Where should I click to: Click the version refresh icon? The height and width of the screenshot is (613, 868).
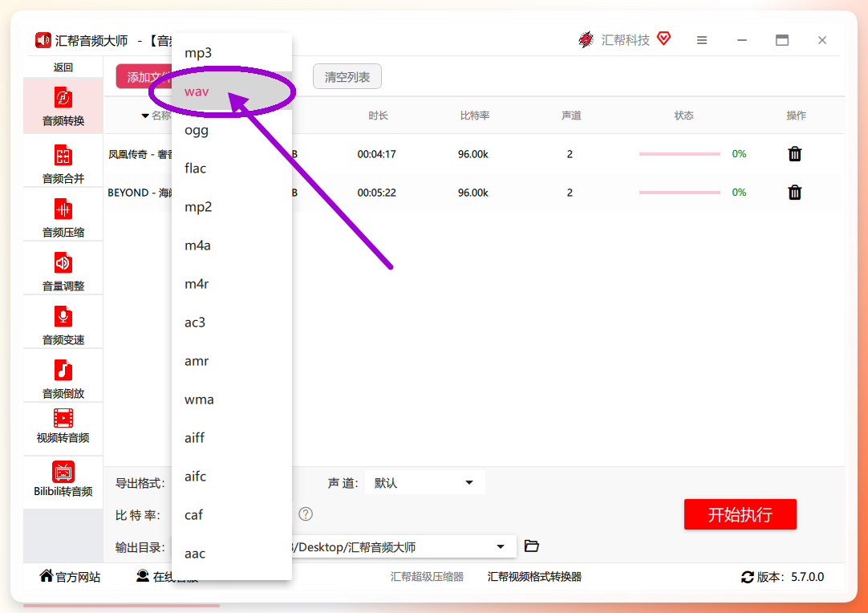(x=748, y=577)
